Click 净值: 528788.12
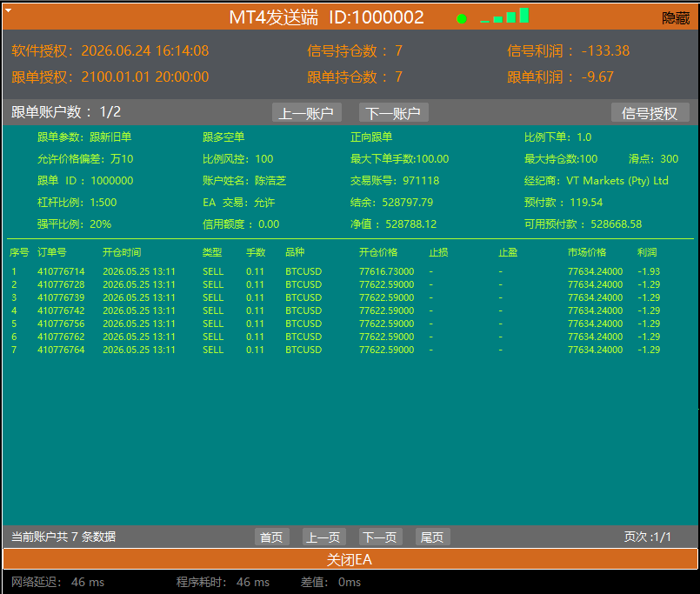This screenshot has height=594, width=700. [x=394, y=224]
